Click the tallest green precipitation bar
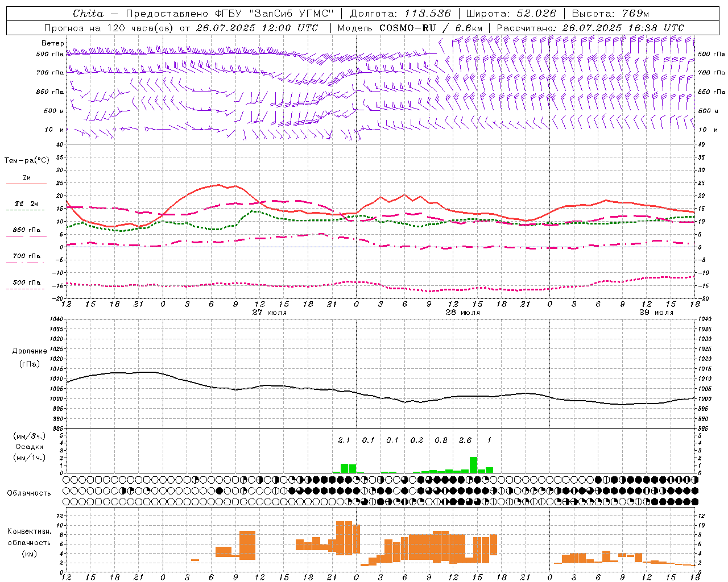Screen dimensions: 728x582 pos(474,465)
